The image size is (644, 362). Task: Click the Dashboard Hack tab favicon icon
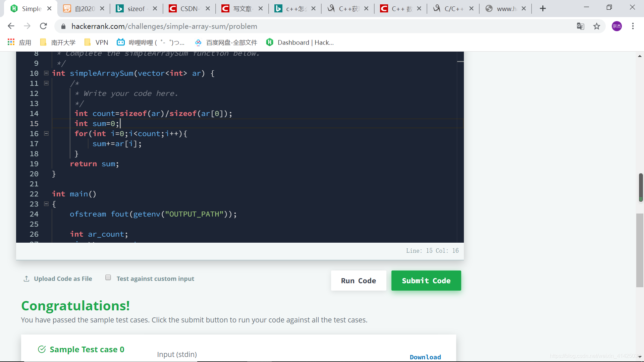click(x=270, y=43)
